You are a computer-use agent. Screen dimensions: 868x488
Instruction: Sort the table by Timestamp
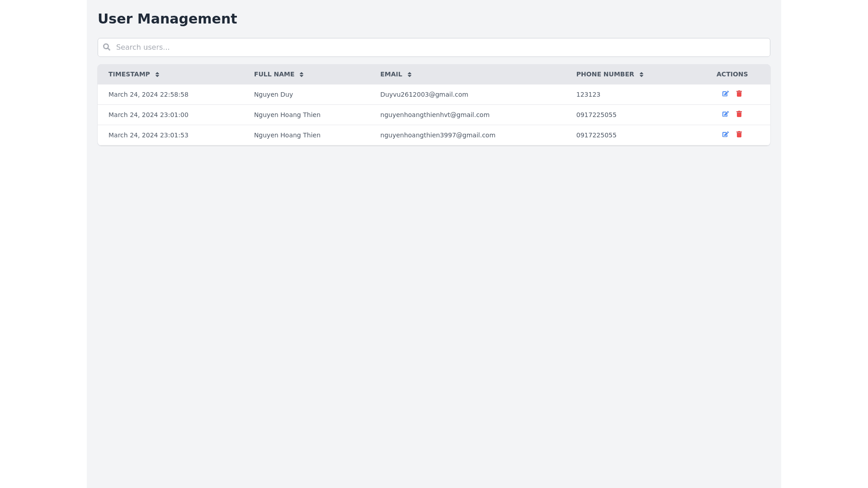(x=157, y=74)
